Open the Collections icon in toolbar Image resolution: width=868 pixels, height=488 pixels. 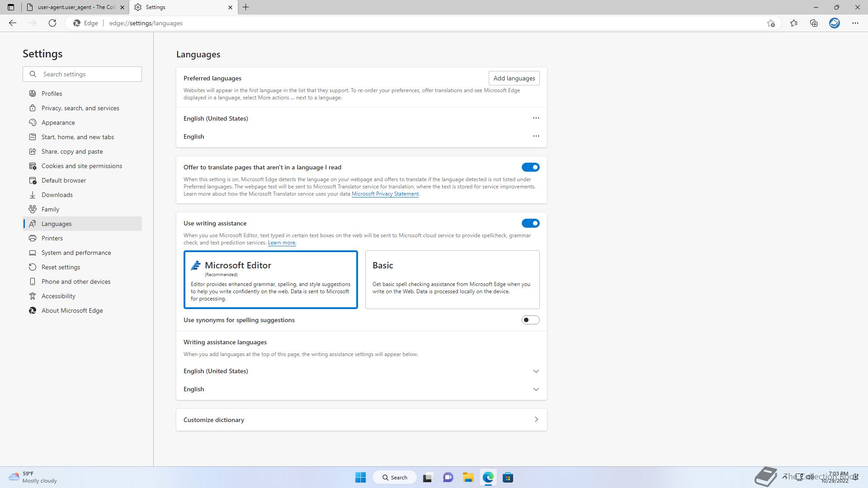coord(814,23)
